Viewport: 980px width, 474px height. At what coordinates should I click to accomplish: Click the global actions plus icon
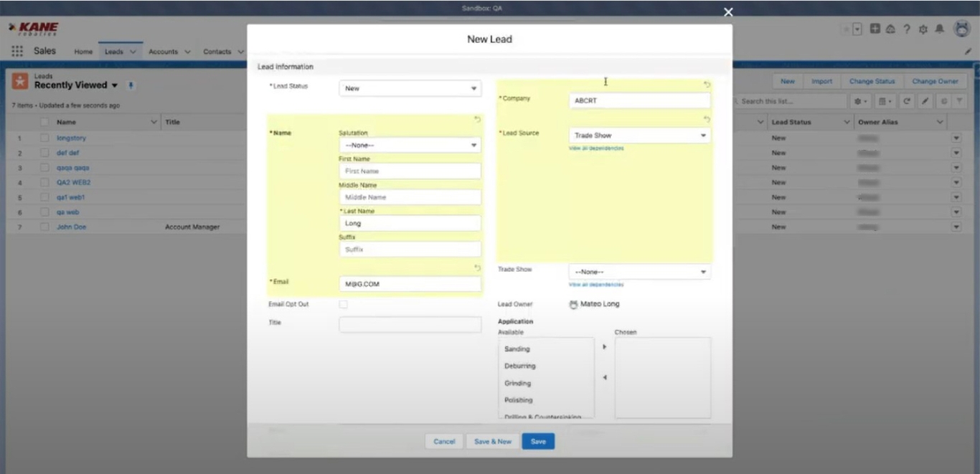(x=875, y=29)
